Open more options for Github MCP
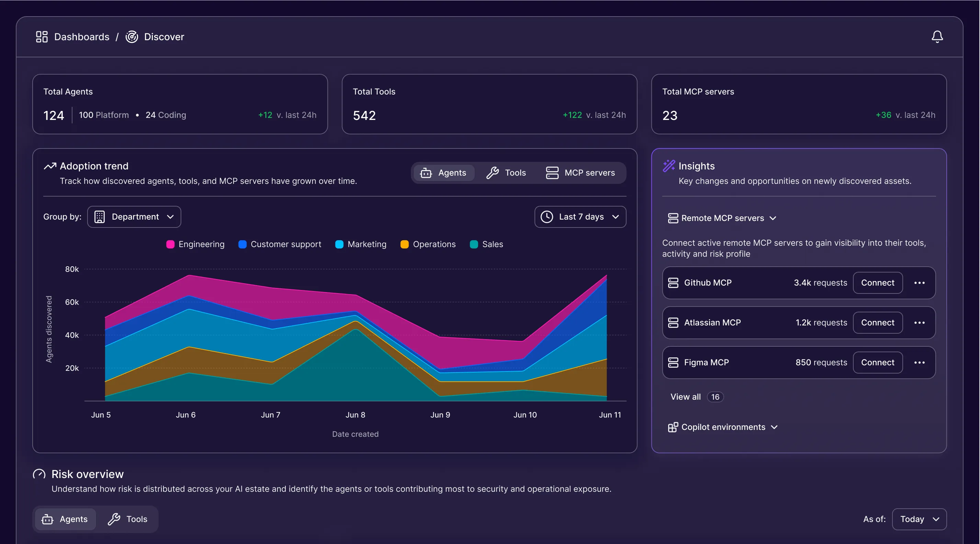This screenshot has width=980, height=544. click(920, 282)
